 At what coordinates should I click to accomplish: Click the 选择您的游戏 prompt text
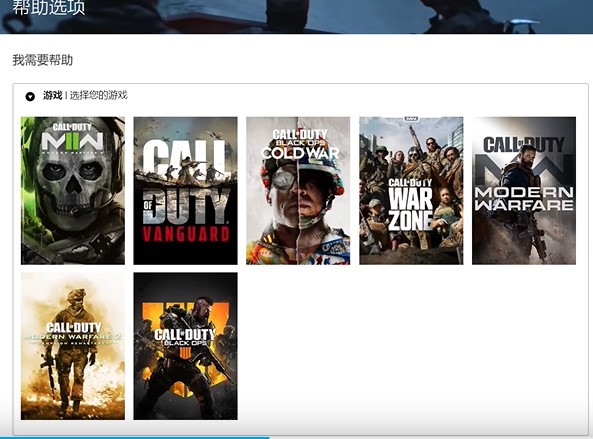[x=98, y=95]
